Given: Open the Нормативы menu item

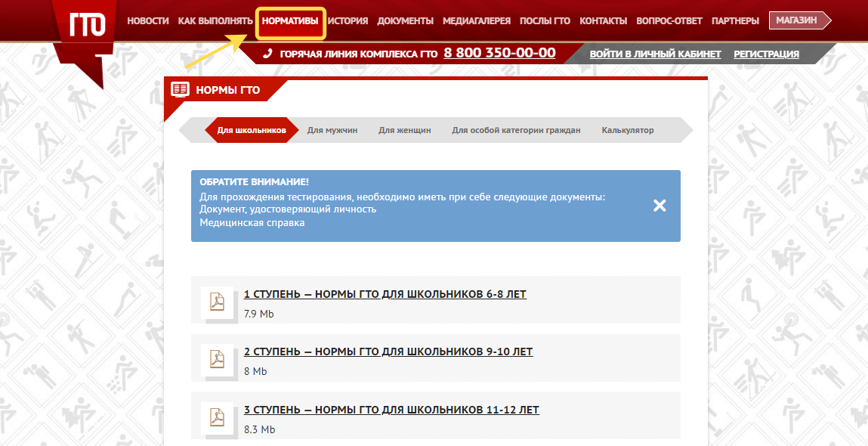Looking at the screenshot, I should 290,21.
